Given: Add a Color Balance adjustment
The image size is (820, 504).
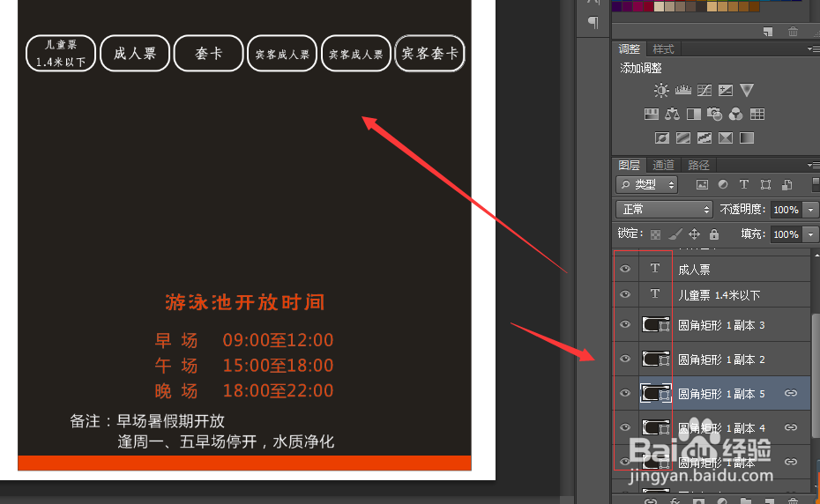Looking at the screenshot, I should coord(673,114).
